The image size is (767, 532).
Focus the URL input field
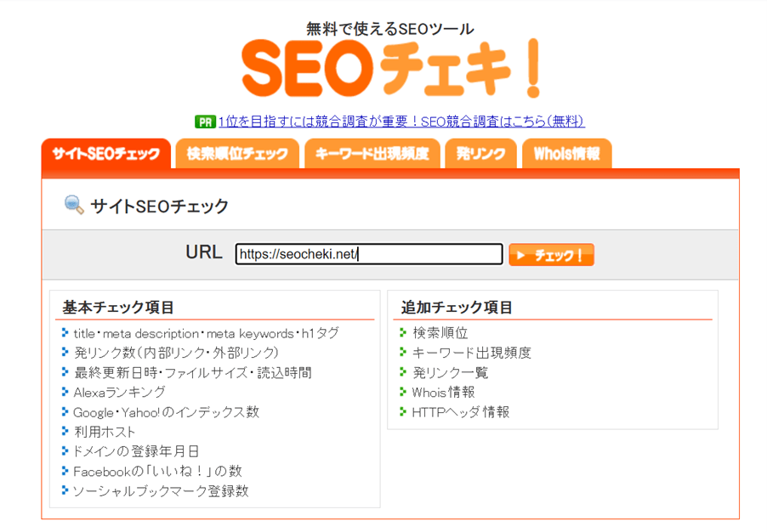369,254
